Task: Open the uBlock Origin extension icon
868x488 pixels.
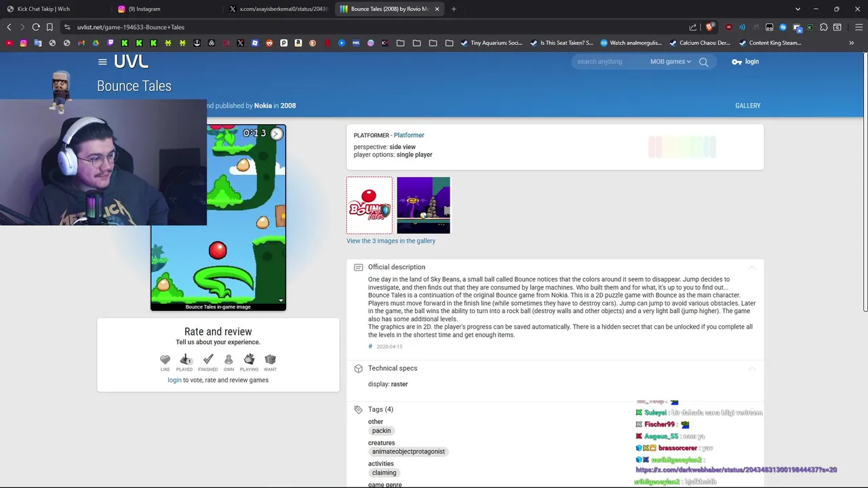Action: click(x=729, y=27)
